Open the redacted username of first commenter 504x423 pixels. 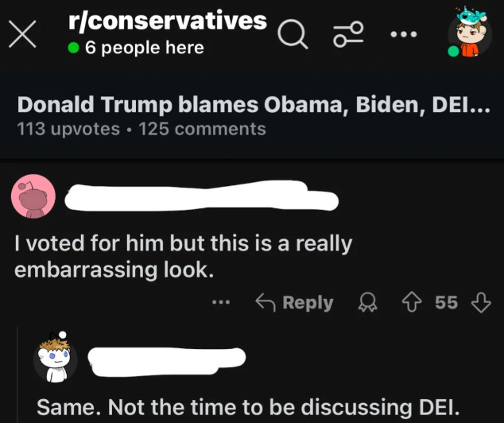[x=202, y=196]
